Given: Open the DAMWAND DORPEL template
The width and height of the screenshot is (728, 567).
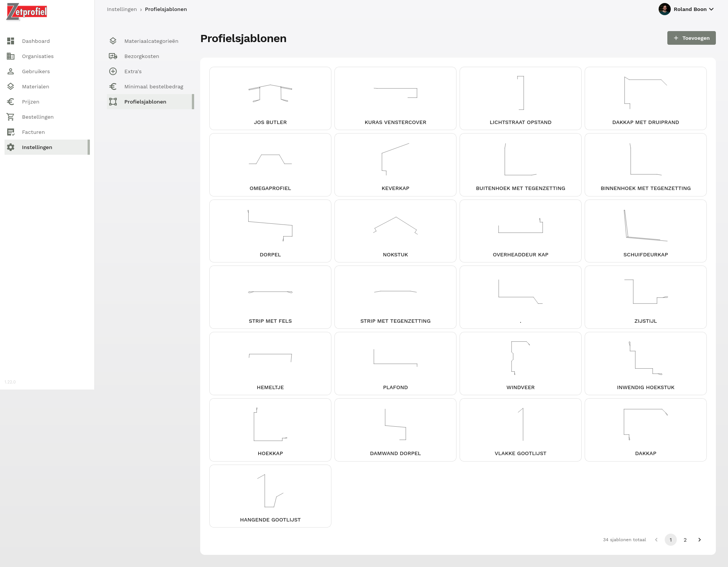Looking at the screenshot, I should (x=395, y=430).
